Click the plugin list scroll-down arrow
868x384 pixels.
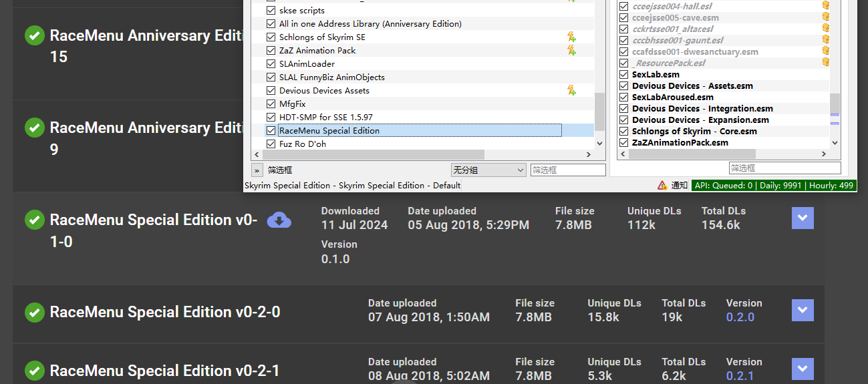[x=835, y=142]
